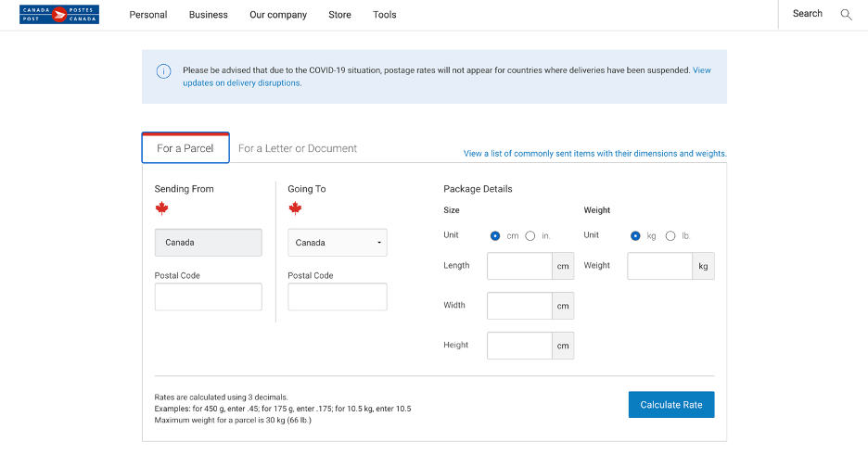
Task: Select the cm size unit radio button
Action: [x=495, y=236]
